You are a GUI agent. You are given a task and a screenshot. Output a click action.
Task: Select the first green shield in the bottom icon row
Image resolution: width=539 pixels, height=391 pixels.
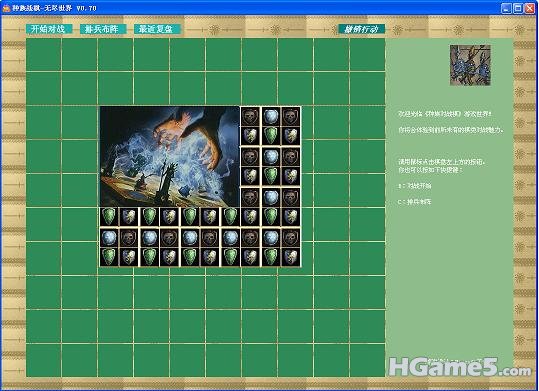point(109,257)
